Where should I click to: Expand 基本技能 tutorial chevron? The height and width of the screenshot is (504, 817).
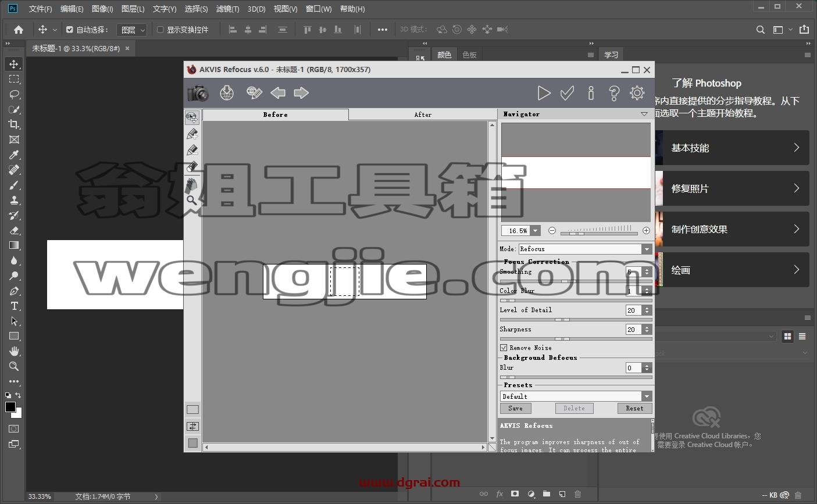(x=797, y=148)
